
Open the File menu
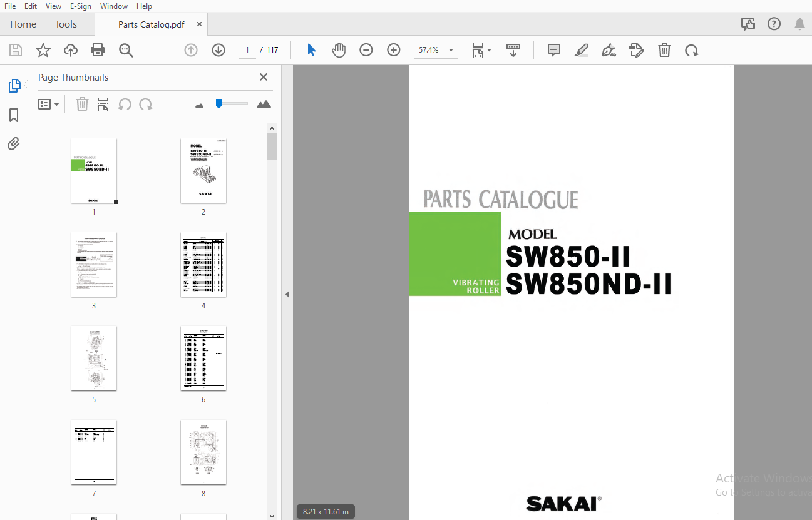click(10, 6)
